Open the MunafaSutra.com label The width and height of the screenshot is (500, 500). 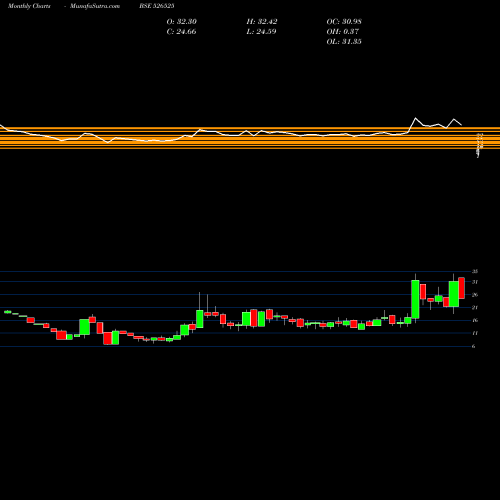click(x=95, y=6)
